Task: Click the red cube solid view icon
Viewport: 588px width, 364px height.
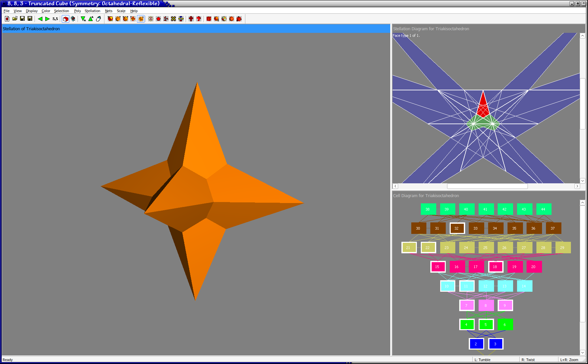Action: (66, 19)
